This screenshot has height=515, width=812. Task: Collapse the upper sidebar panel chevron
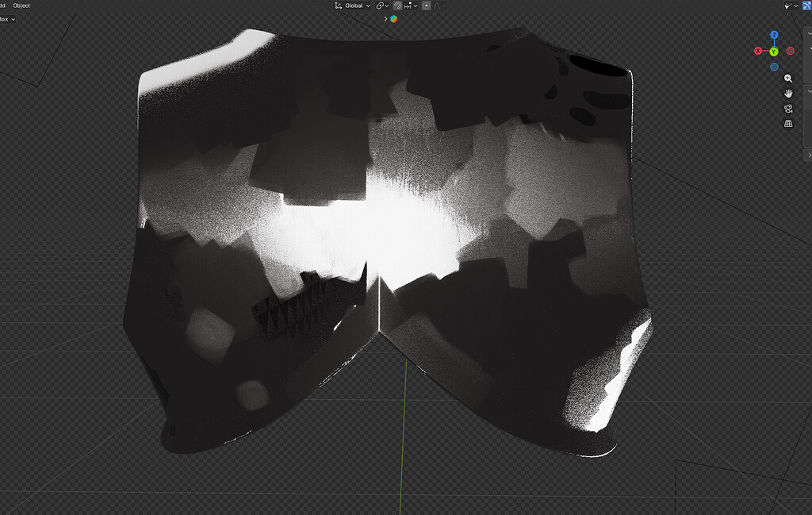click(x=810, y=33)
